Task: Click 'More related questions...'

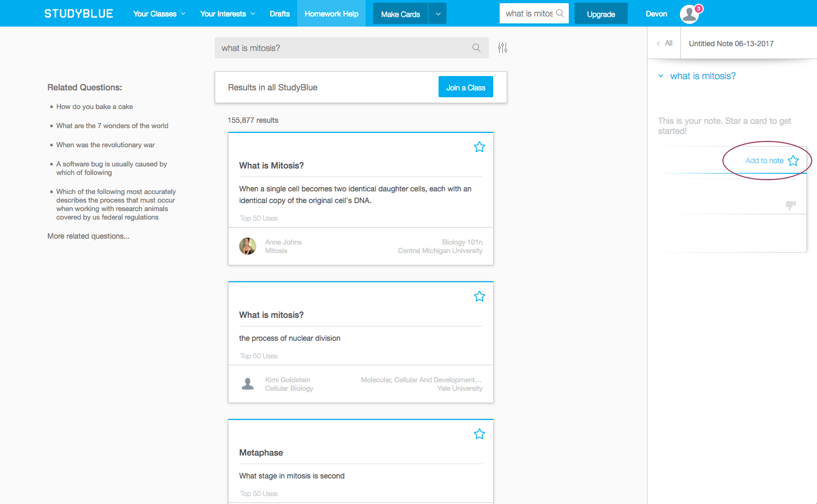Action: click(x=88, y=236)
